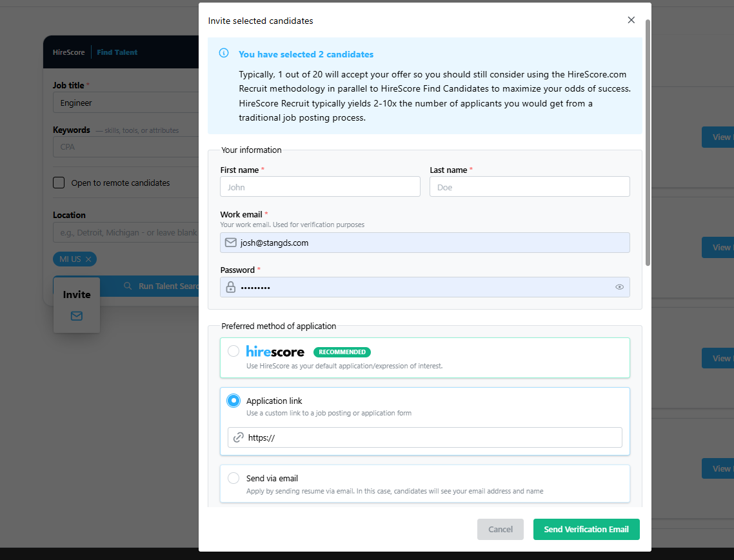Click the envelope icon under Invite
The image size is (734, 560).
pos(77,316)
